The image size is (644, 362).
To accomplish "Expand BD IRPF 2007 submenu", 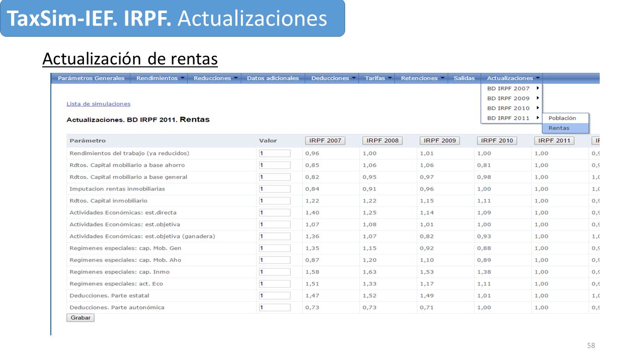I will [x=511, y=88].
